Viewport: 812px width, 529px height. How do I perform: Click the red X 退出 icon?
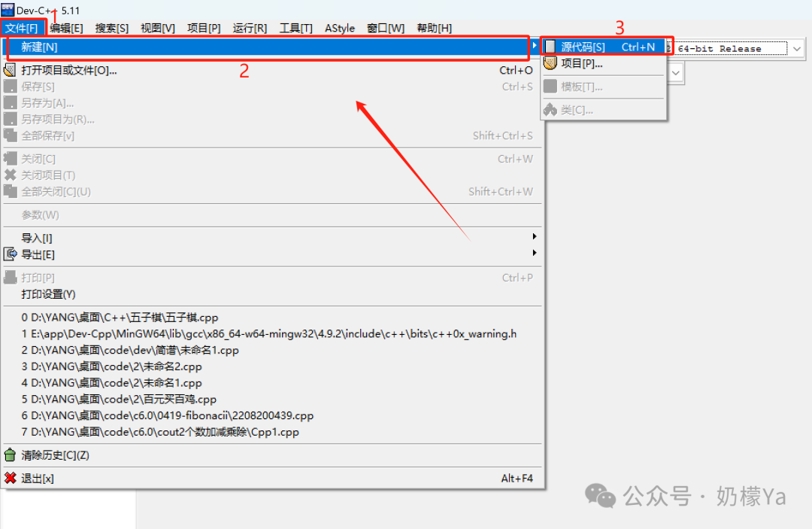point(10,478)
